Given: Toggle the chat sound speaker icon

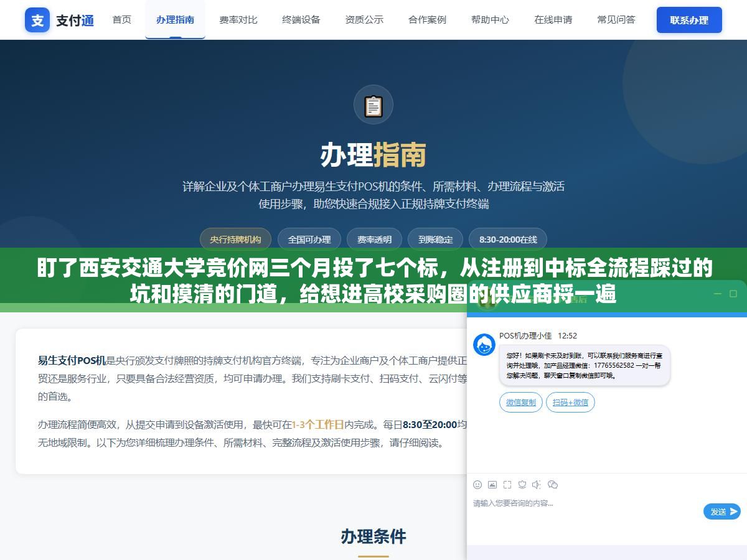Looking at the screenshot, I should [x=537, y=485].
